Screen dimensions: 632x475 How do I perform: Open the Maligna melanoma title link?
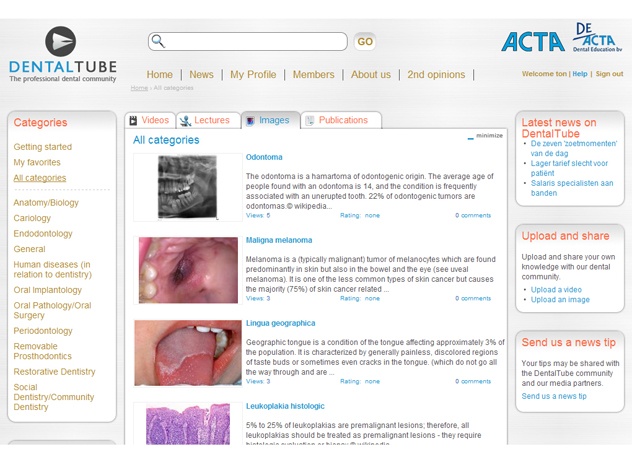(x=279, y=240)
